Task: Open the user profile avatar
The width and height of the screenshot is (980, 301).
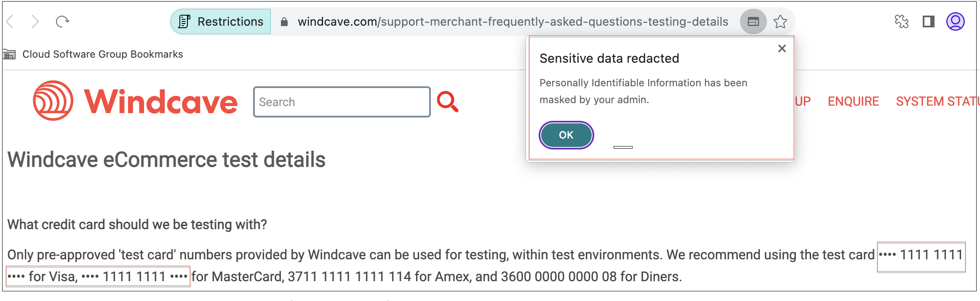Action: click(x=955, y=21)
